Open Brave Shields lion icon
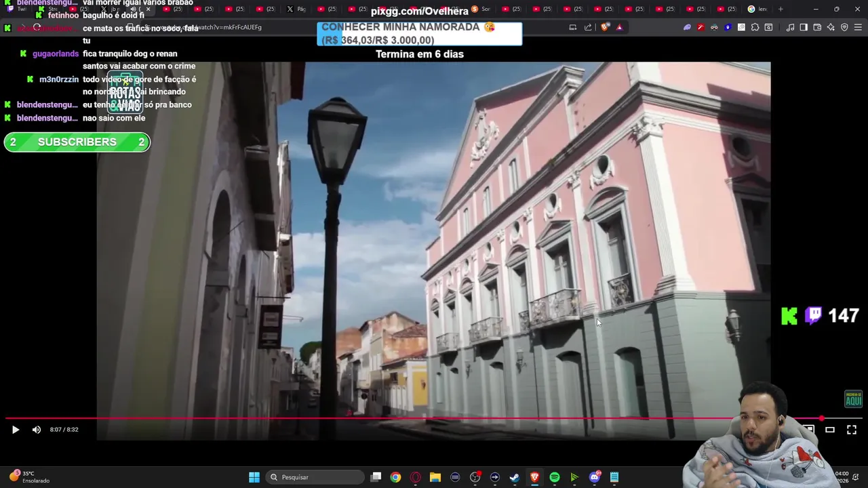The image size is (868, 488). pyautogui.click(x=605, y=27)
